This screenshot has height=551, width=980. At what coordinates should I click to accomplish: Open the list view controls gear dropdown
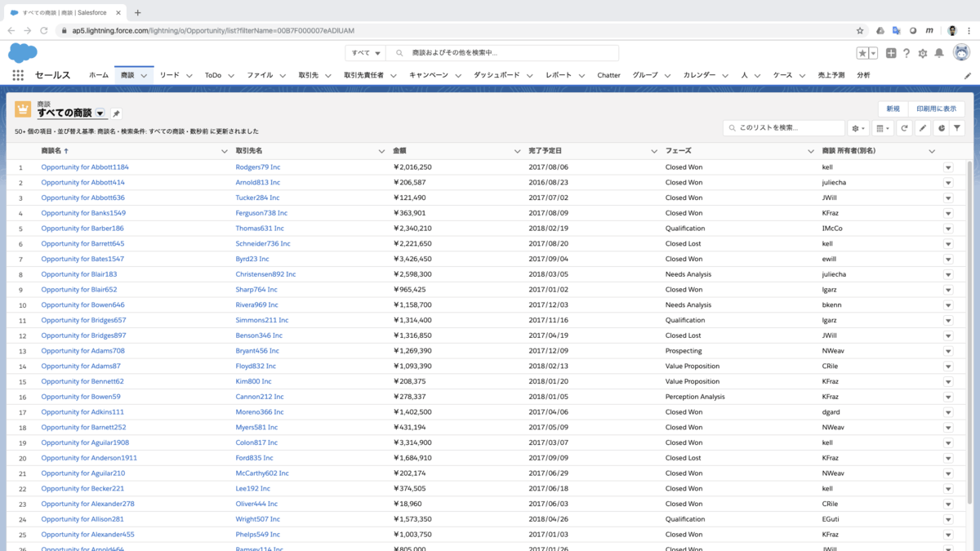click(x=858, y=128)
